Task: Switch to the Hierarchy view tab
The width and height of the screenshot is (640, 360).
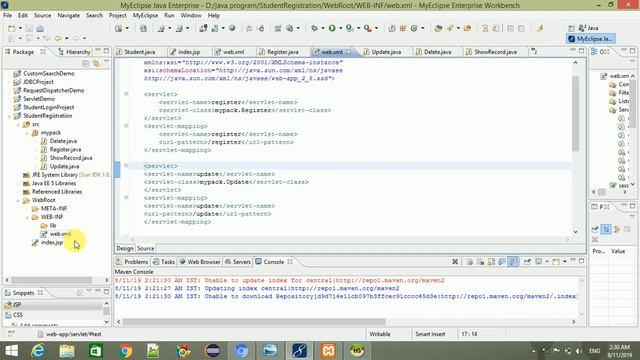Action: click(x=74, y=52)
